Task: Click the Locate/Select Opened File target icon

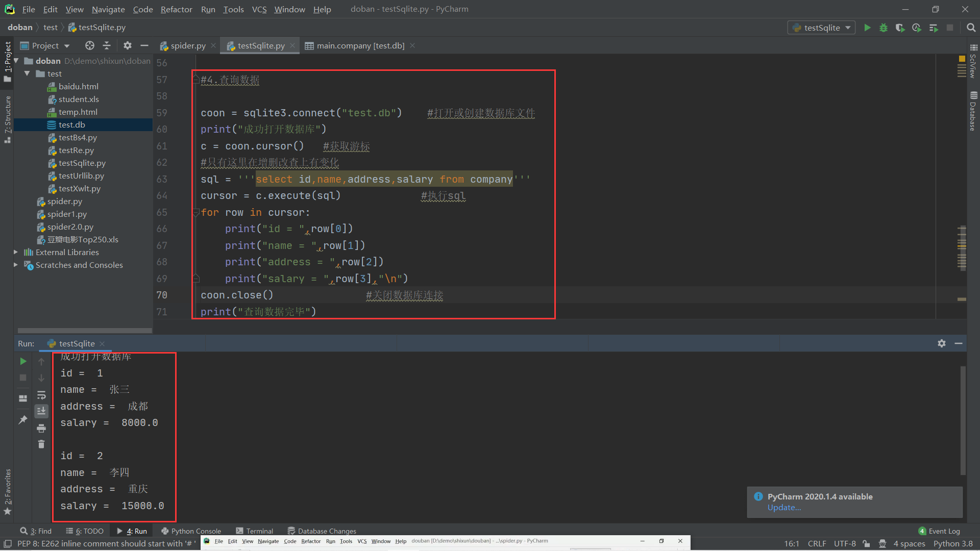Action: click(90, 45)
